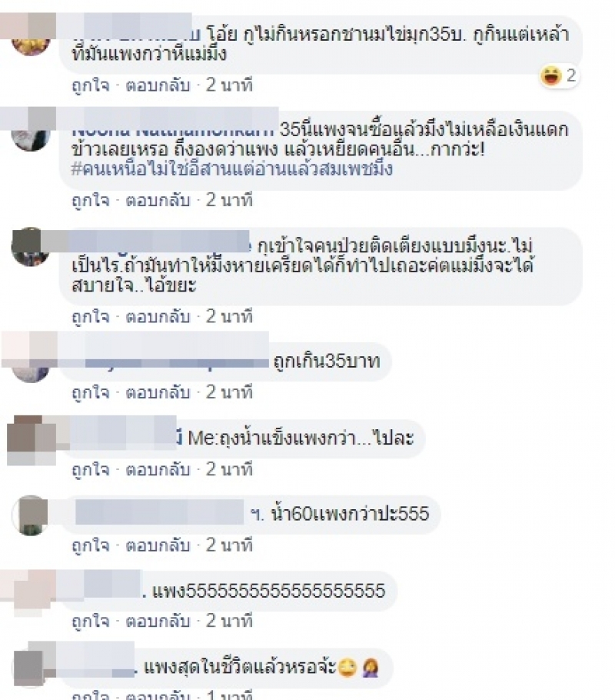Click ถูกใจ under ถุงน้ำแข็งแพงกว่า comment

click(91, 469)
